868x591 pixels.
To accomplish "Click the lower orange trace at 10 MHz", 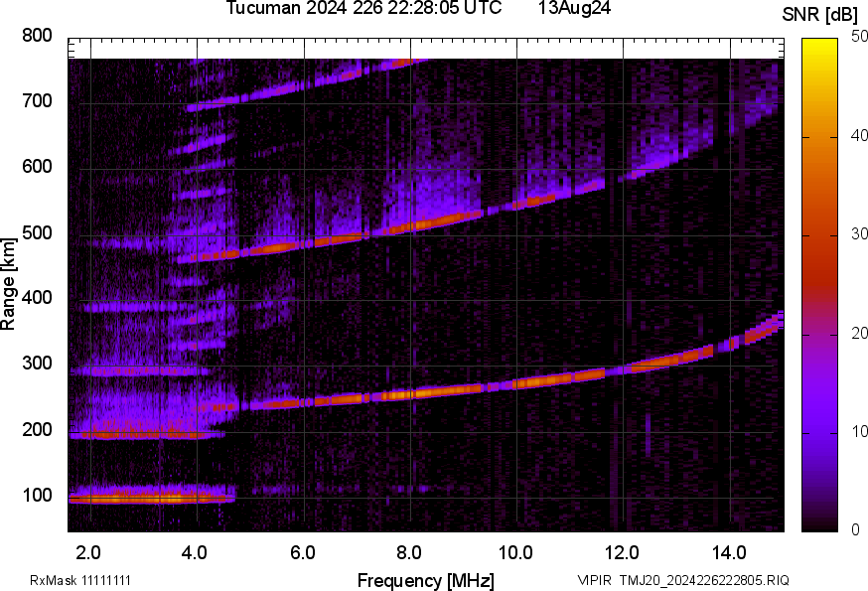I will (x=516, y=383).
